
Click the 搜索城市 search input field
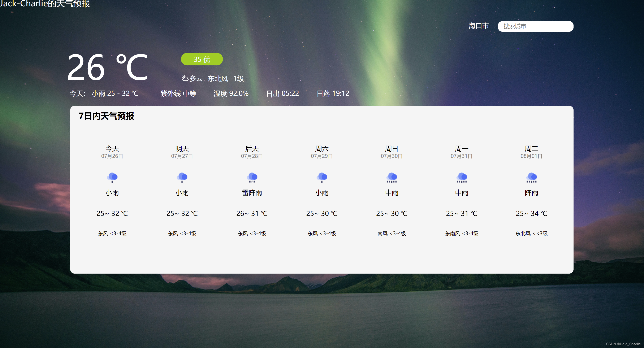pyautogui.click(x=536, y=26)
